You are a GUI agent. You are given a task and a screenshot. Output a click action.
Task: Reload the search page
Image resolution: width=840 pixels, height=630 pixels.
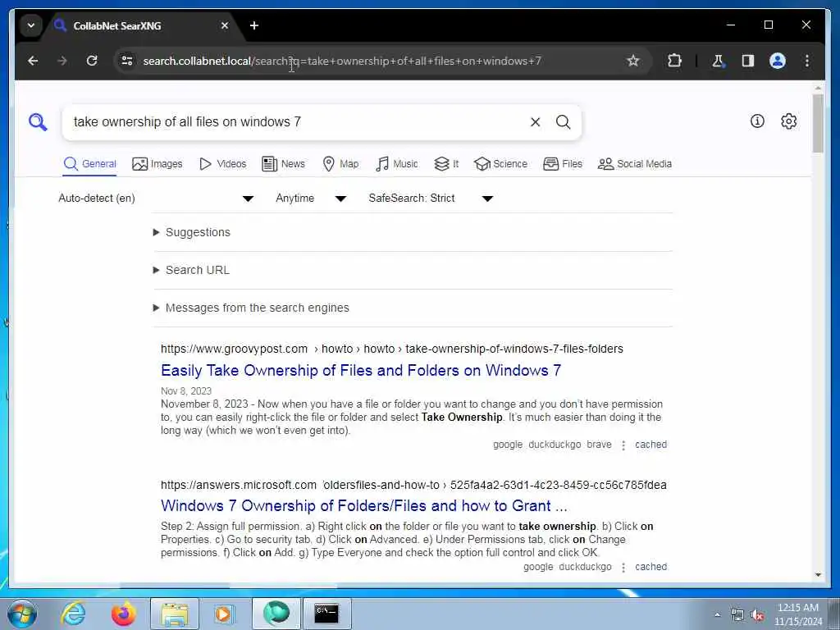click(x=92, y=61)
